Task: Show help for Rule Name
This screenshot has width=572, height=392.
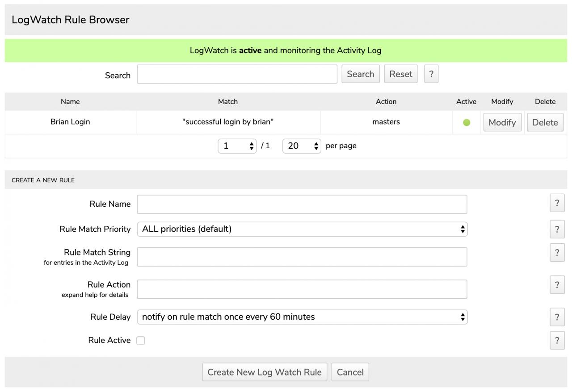Action: 557,203
